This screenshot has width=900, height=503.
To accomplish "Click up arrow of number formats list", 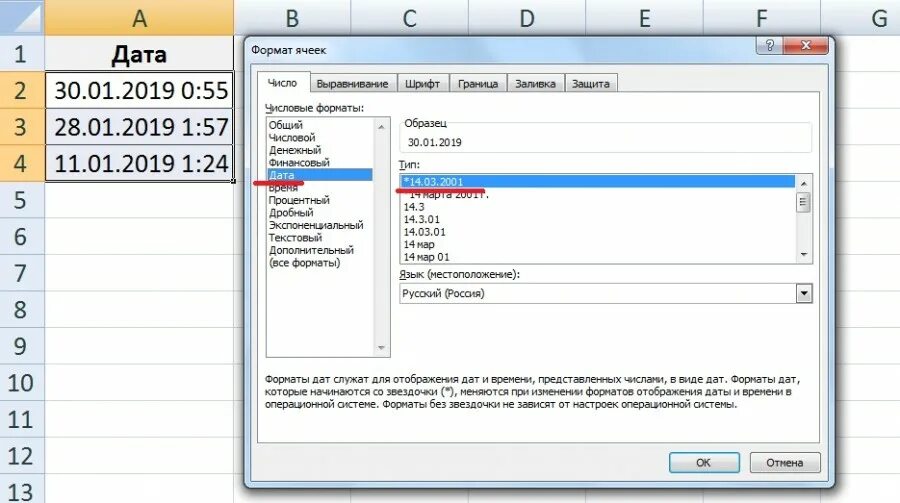I will [x=381, y=126].
